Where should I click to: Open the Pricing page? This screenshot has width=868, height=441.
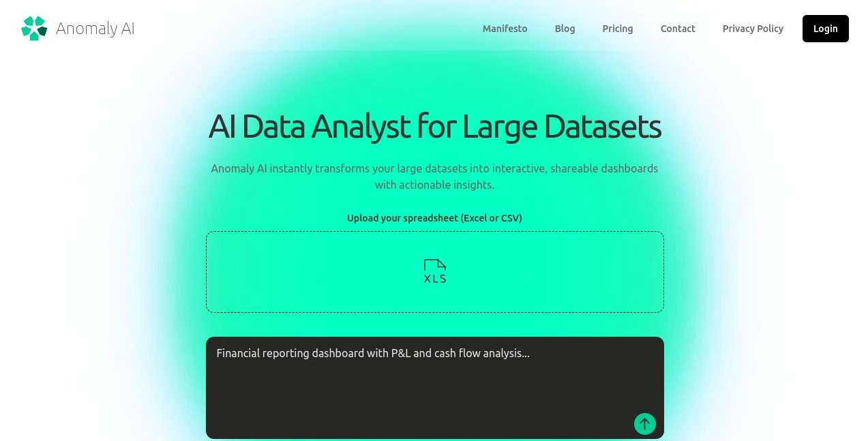pyautogui.click(x=617, y=29)
